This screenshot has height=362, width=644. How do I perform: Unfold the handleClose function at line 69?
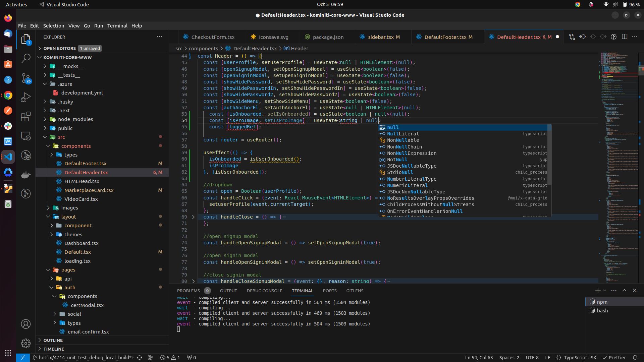(193, 217)
